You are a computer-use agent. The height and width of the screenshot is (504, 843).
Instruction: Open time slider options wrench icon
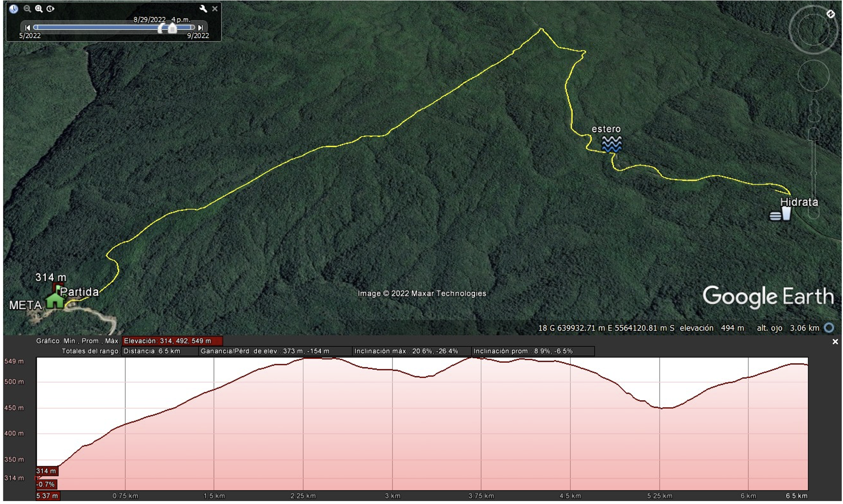203,8
